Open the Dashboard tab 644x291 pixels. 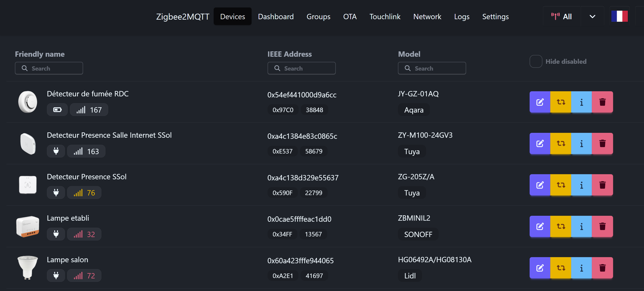coord(276,16)
